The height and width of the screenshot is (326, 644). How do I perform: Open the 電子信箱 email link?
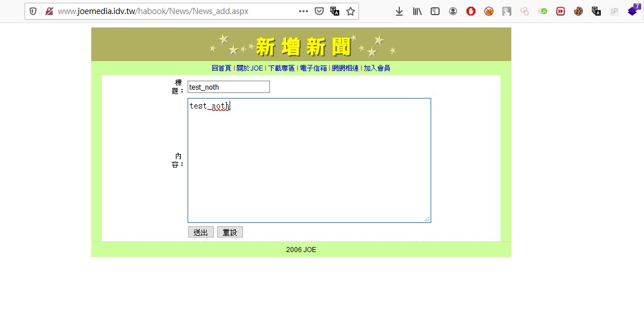click(x=314, y=68)
